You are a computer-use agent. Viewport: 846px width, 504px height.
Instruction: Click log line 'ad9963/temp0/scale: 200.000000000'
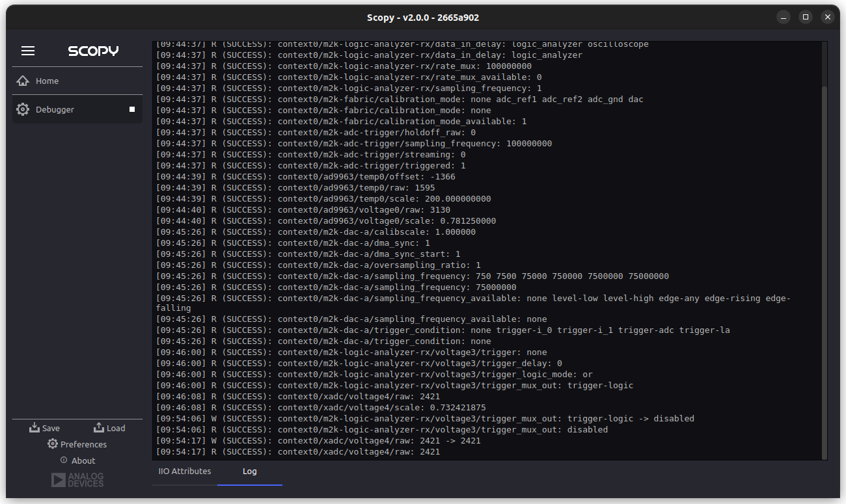(x=323, y=199)
